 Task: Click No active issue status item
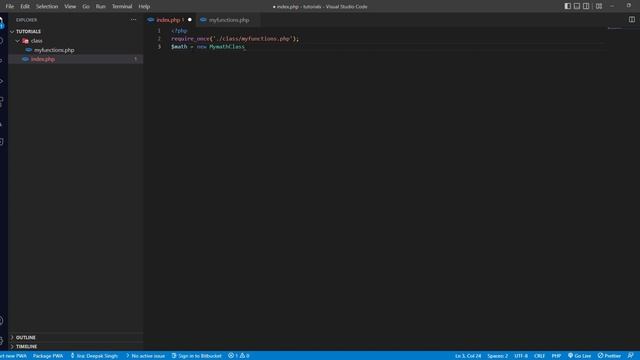(x=145, y=356)
